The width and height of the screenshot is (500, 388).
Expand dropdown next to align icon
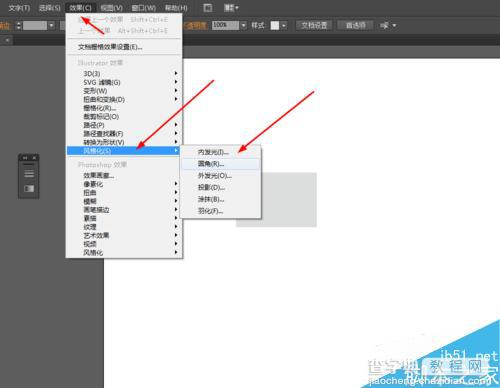pos(394,25)
